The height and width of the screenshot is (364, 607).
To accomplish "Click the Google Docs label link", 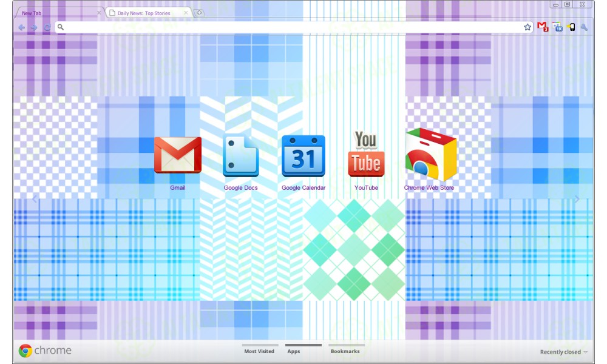I will (x=240, y=187).
